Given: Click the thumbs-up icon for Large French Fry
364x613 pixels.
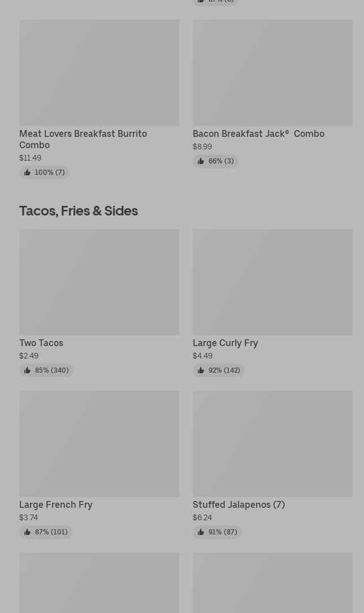Looking at the screenshot, I should (27, 532).
